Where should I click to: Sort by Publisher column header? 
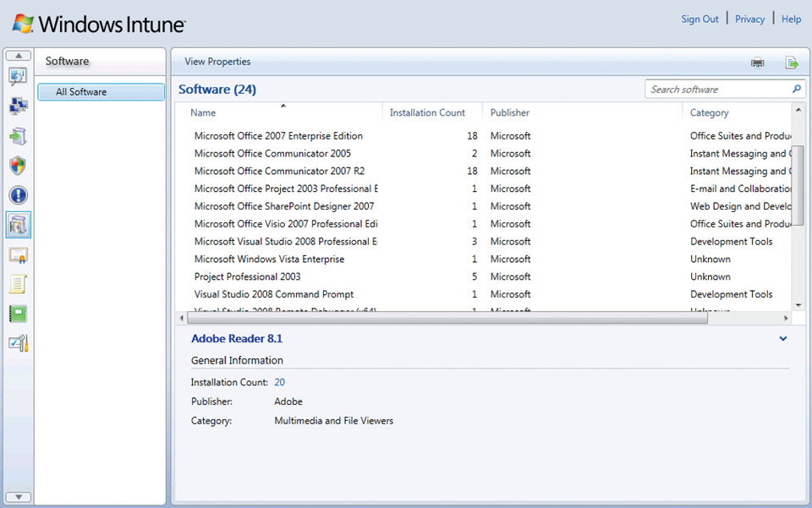coord(510,112)
